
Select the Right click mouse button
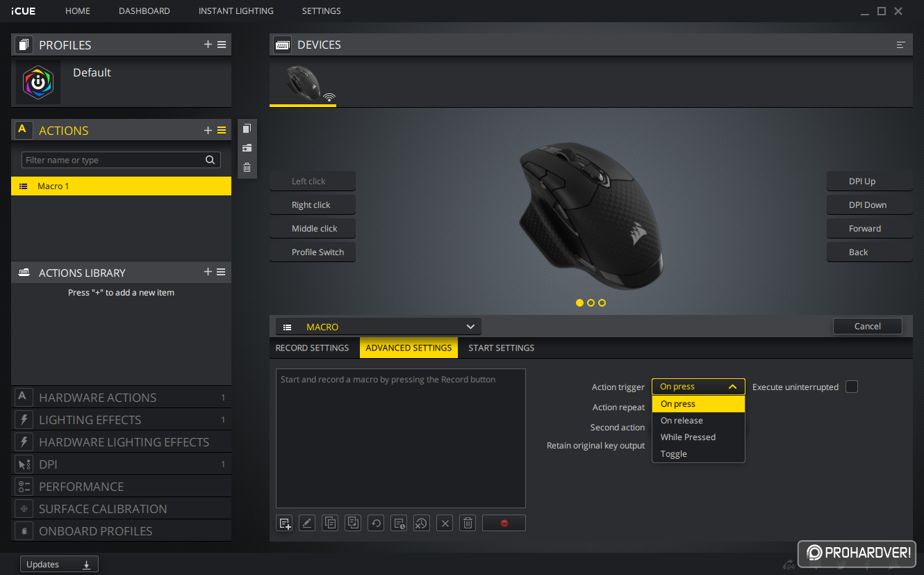tap(313, 205)
